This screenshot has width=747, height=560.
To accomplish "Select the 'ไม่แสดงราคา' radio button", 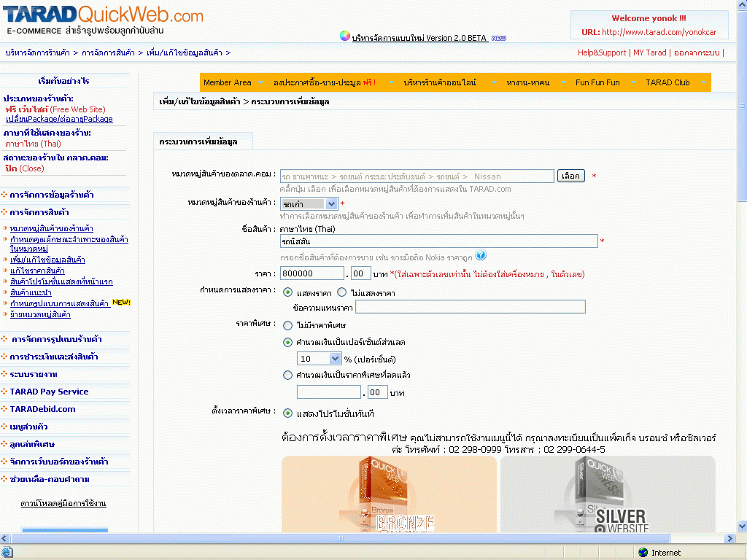I will (x=342, y=292).
